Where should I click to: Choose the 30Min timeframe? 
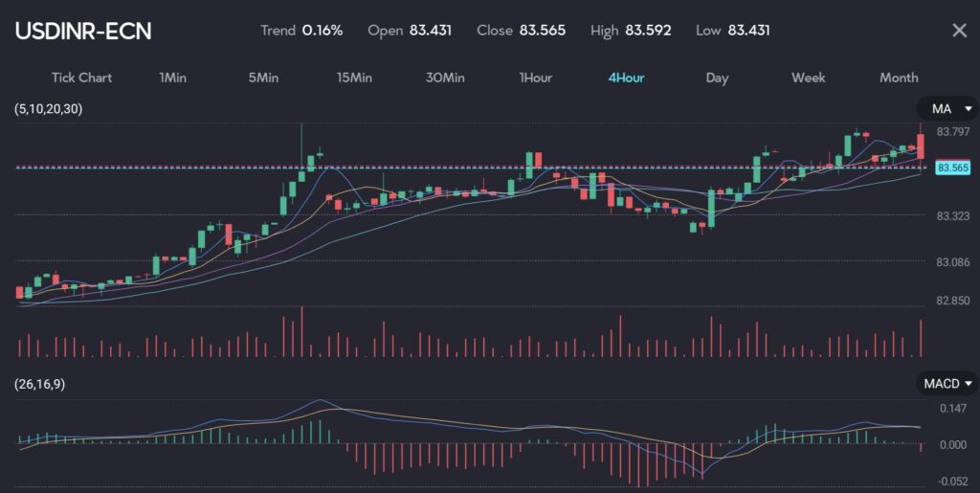click(x=445, y=78)
